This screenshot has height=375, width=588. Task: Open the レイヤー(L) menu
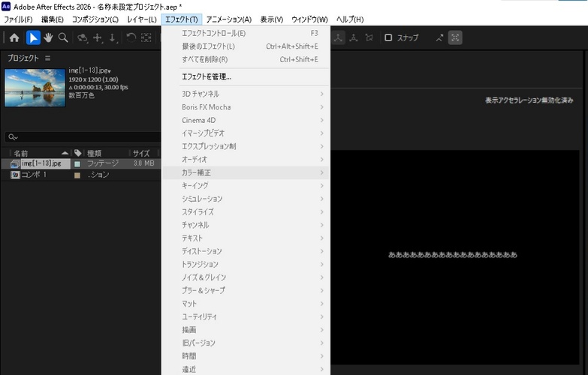(x=142, y=19)
